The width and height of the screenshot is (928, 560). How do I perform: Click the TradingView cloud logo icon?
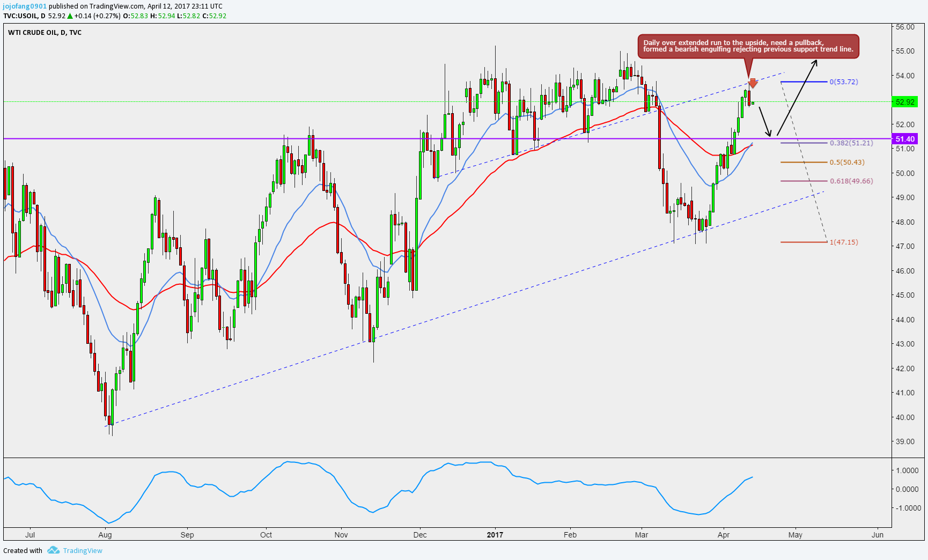(x=53, y=550)
